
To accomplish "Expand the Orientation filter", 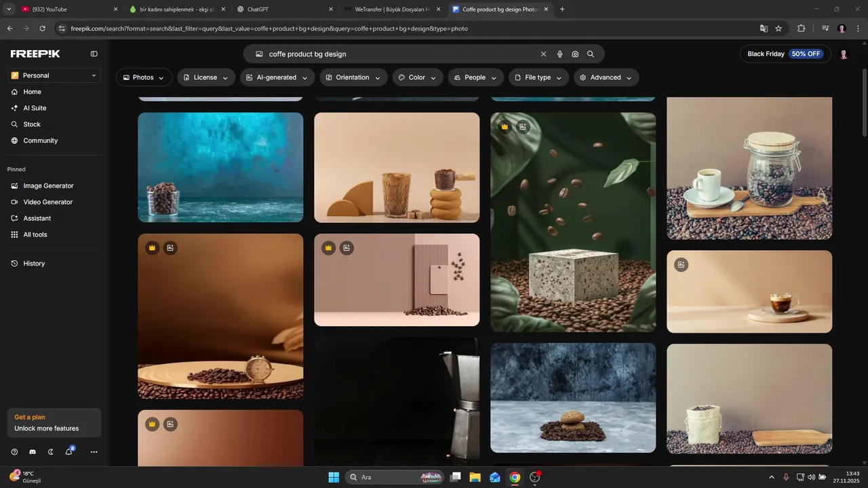I will click(353, 77).
